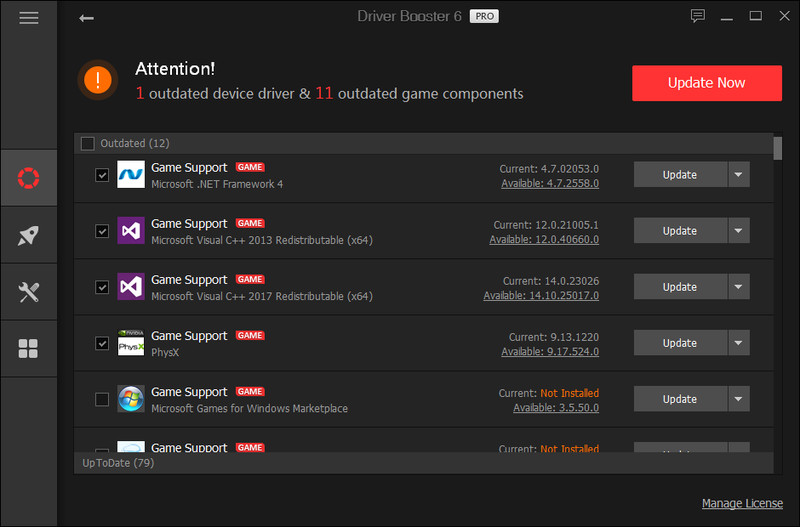Open the Action Center grid sidebar icon

coord(28,348)
